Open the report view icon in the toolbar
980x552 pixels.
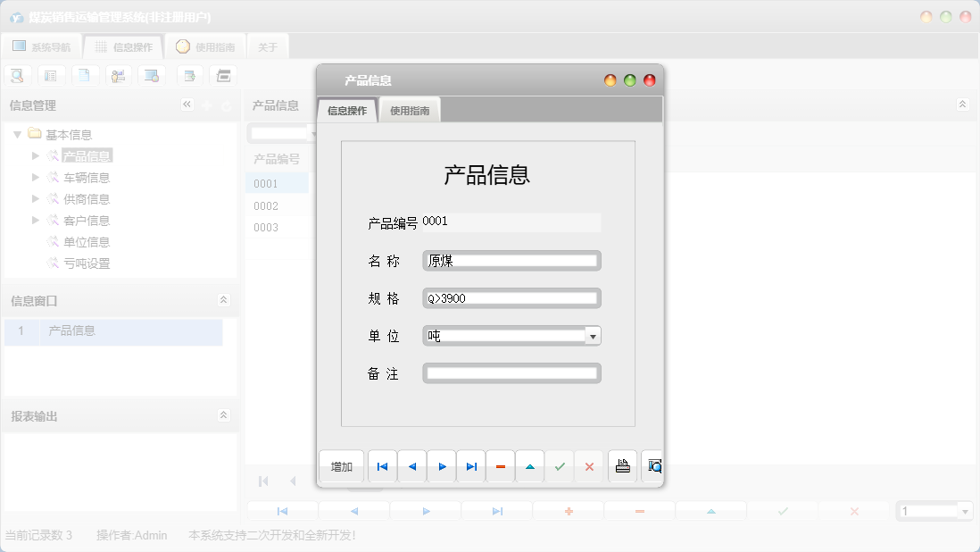click(x=51, y=75)
